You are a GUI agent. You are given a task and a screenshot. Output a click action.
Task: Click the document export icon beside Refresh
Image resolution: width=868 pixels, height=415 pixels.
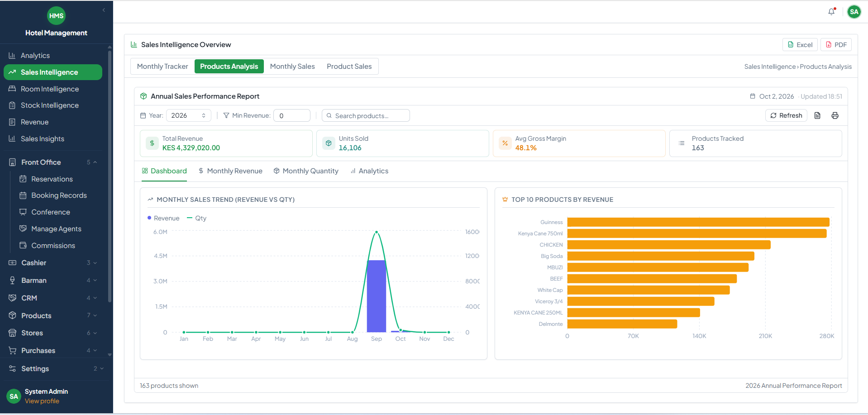tap(817, 115)
